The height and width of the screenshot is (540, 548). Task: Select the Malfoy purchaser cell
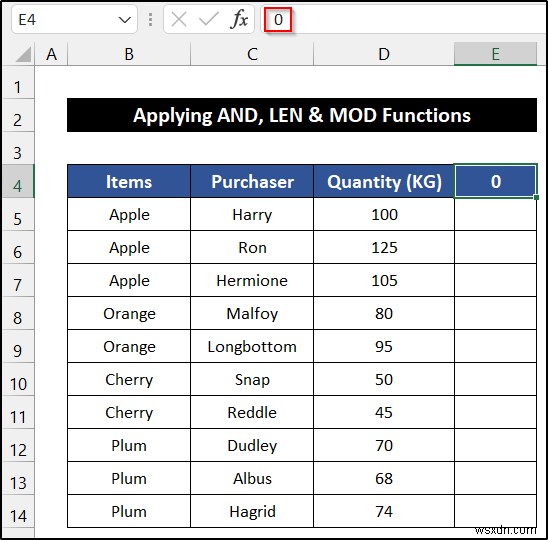pyautogui.click(x=252, y=313)
